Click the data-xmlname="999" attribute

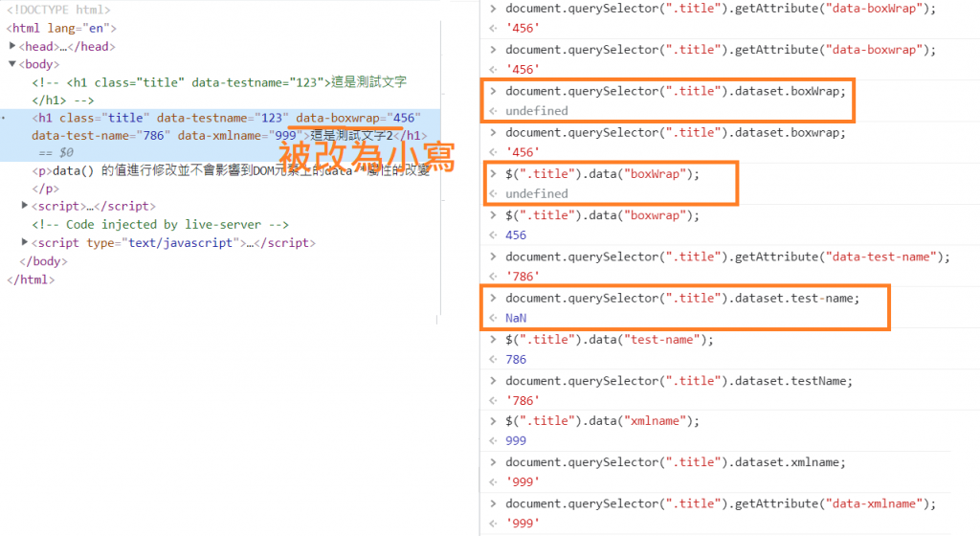(x=240, y=135)
